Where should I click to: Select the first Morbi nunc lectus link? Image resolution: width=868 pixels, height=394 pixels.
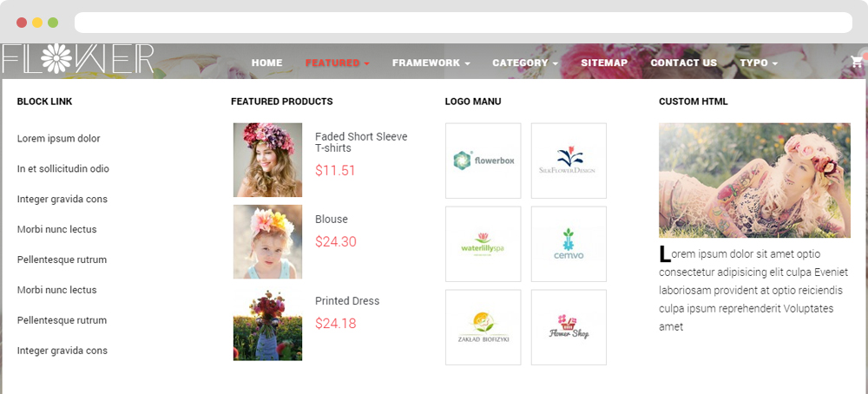[x=56, y=229]
